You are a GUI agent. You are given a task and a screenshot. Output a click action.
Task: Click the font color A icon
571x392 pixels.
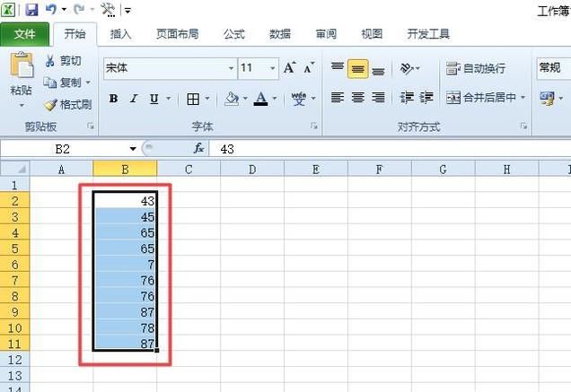click(260, 99)
